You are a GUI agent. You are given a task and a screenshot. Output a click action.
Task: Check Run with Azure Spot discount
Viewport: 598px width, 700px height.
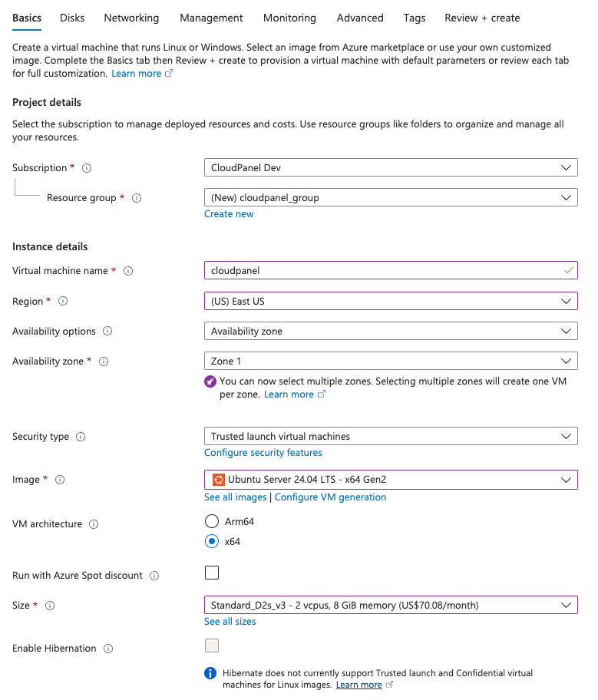tap(211, 572)
